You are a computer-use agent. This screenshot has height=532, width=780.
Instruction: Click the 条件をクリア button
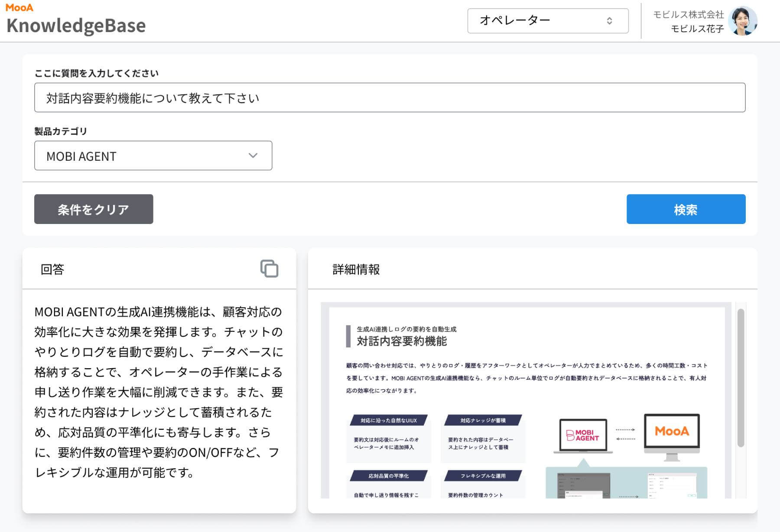[94, 209]
